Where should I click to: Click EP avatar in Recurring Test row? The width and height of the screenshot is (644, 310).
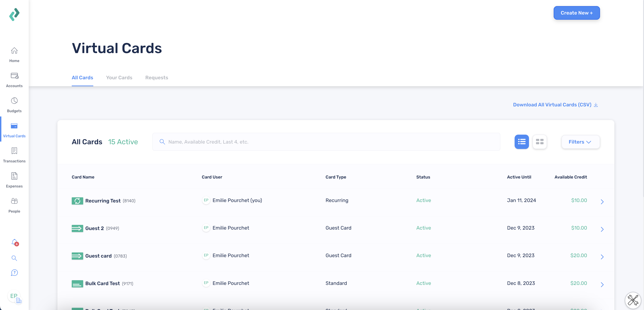tap(206, 200)
